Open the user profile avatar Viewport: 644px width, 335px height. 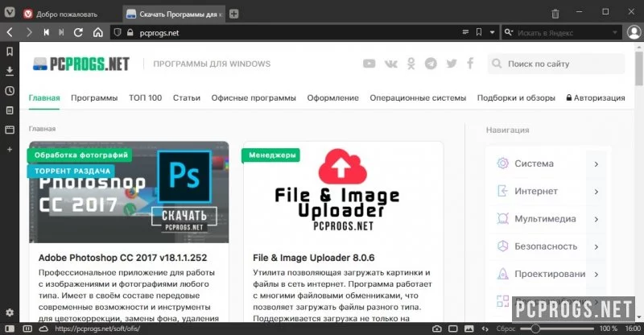click(634, 32)
